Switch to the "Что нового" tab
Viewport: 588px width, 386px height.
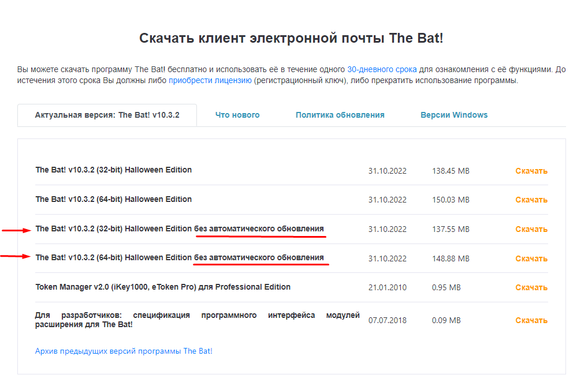237,115
